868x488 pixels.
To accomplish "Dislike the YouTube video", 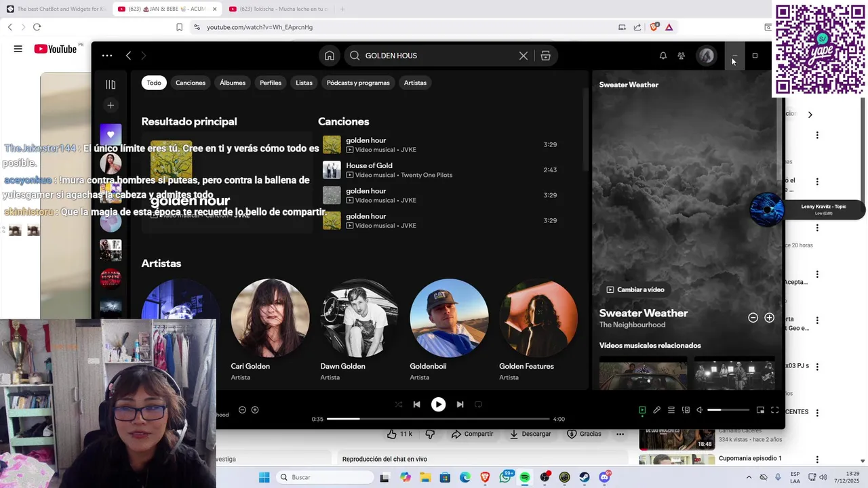I will click(429, 434).
